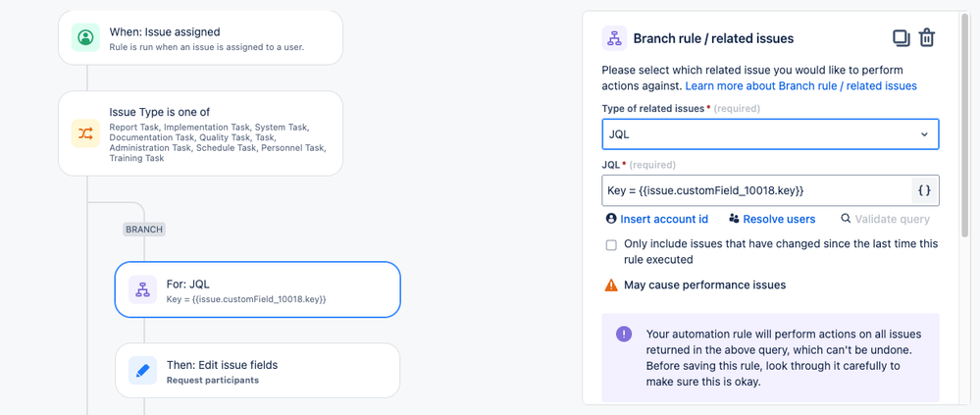
Task: Click into the JQL query input field
Action: click(x=755, y=190)
